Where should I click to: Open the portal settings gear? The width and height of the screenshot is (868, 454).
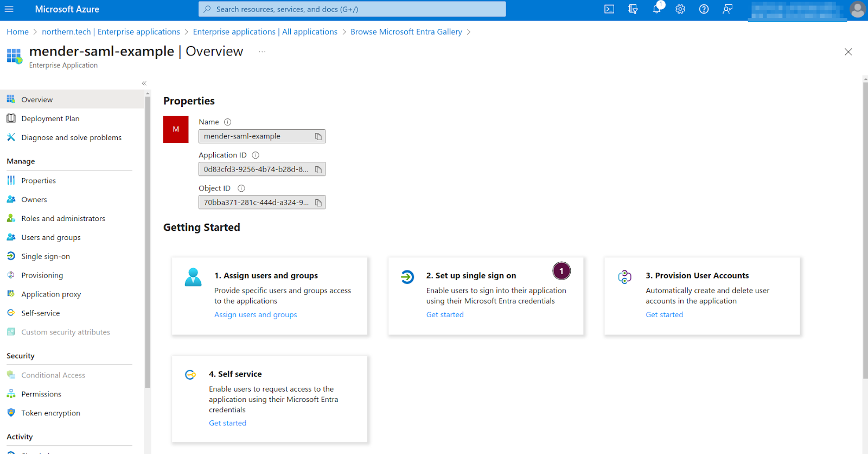point(680,9)
